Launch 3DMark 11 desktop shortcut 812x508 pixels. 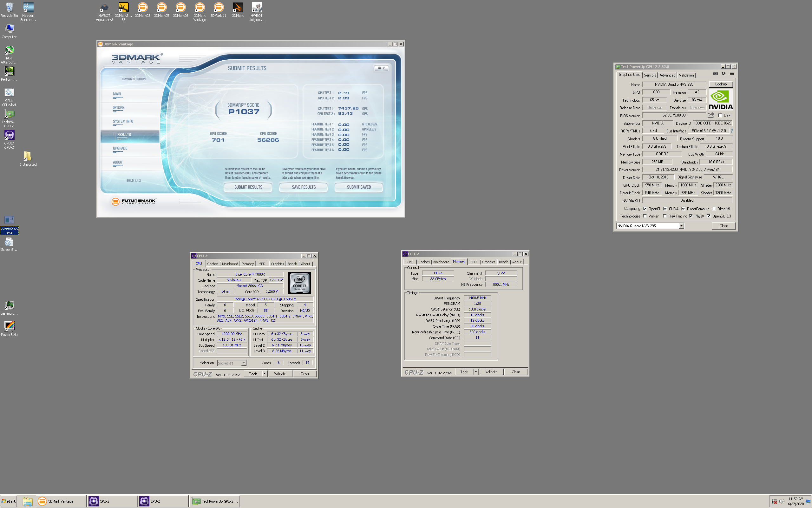(219, 10)
